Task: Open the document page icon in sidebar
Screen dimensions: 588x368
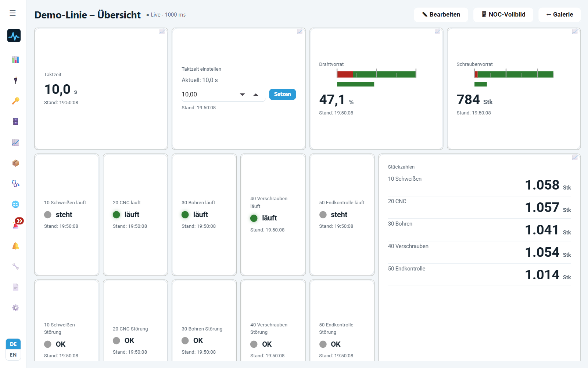Action: pyautogui.click(x=15, y=287)
